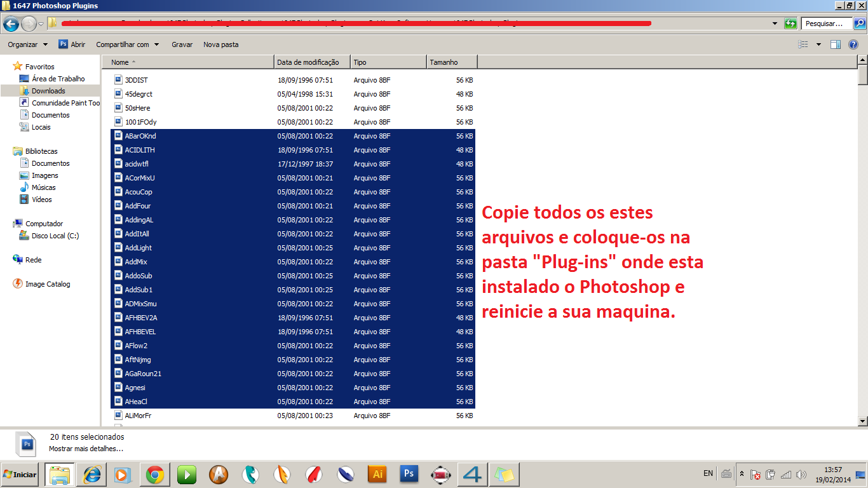The width and height of the screenshot is (868, 488).
Task: Click the network signal tray icon
Action: point(786,474)
